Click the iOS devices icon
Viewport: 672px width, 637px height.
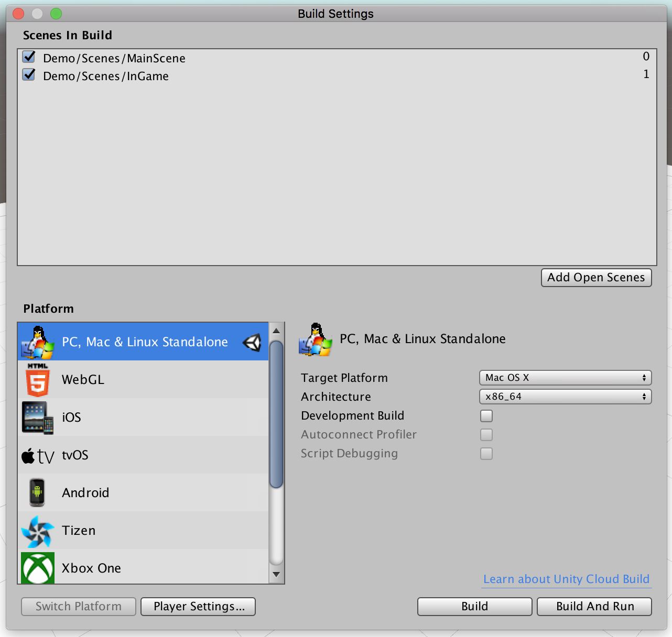click(x=38, y=418)
